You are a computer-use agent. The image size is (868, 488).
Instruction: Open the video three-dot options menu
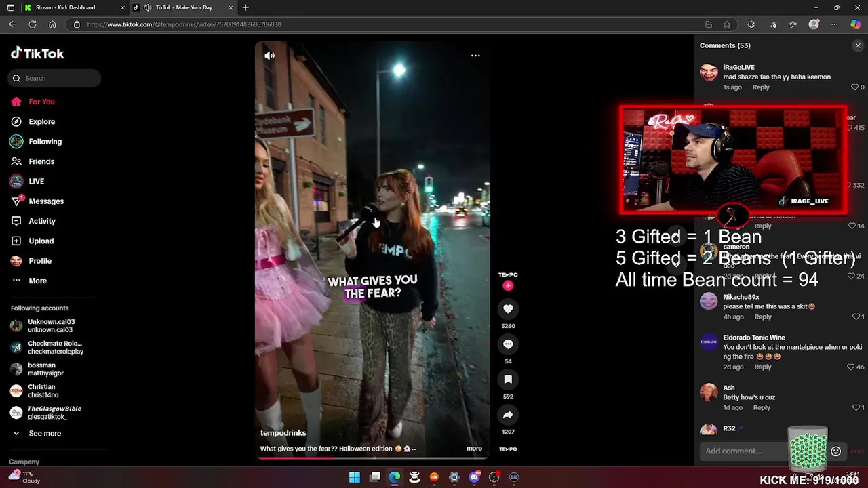[475, 56]
